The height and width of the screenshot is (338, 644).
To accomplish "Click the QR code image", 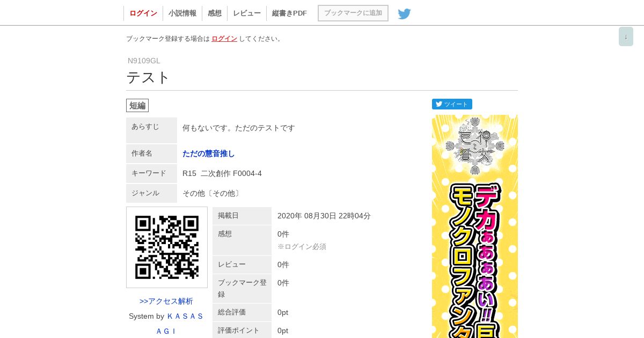I will pos(167,247).
